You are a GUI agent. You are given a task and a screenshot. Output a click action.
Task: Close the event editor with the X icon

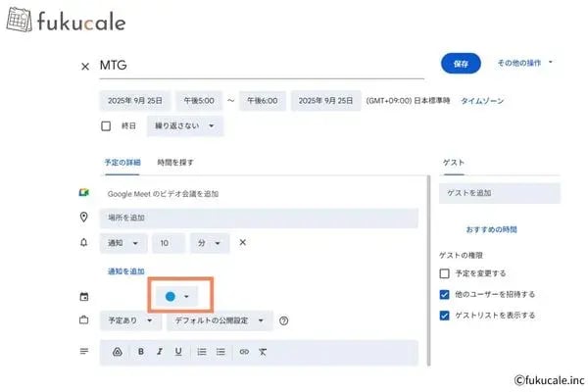point(85,67)
